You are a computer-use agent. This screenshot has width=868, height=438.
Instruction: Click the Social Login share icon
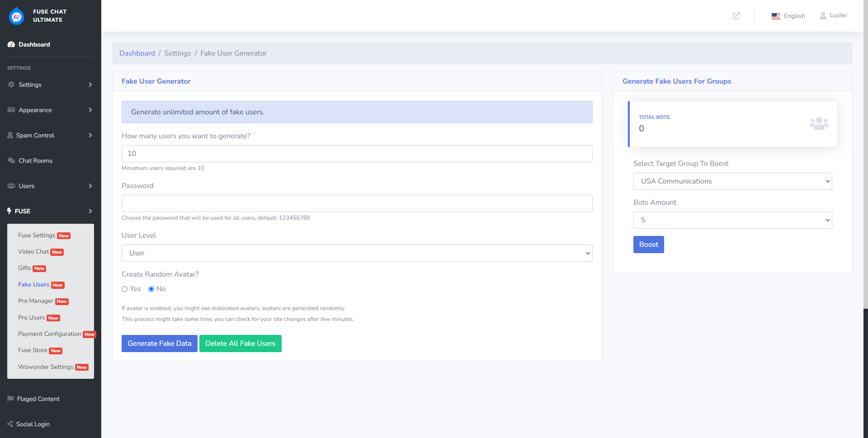pyautogui.click(x=10, y=424)
